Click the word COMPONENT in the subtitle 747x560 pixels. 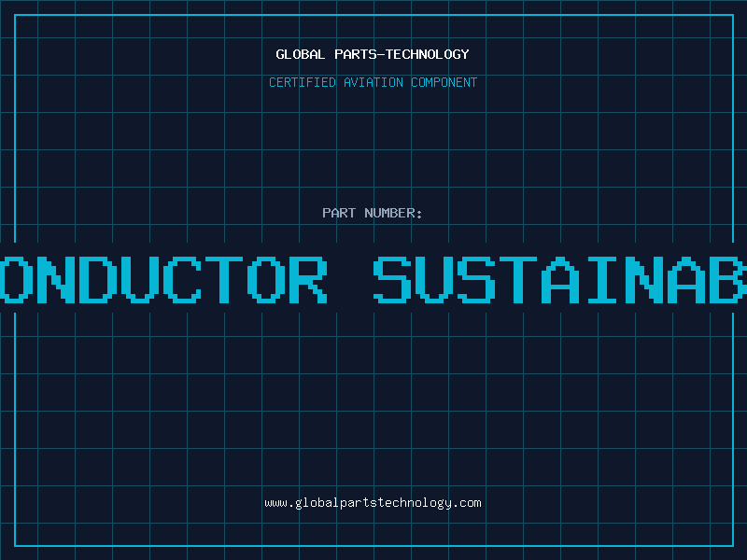pos(444,82)
